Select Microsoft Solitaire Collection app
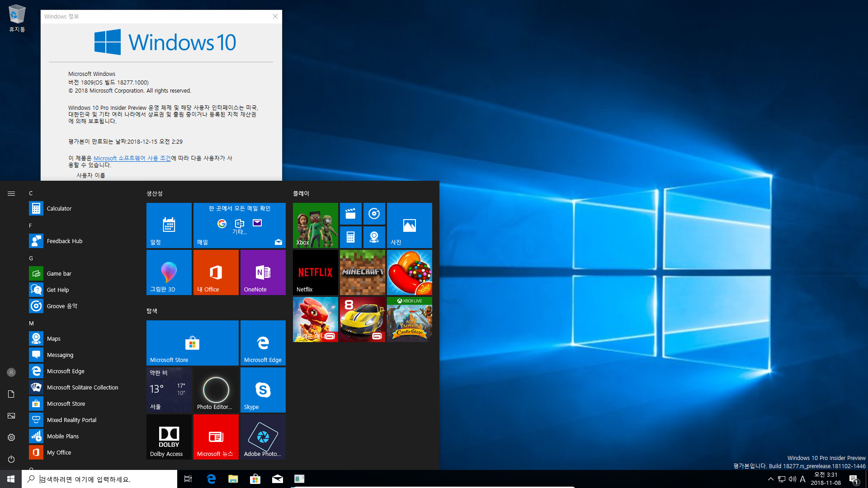The width and height of the screenshot is (868, 488). click(x=82, y=387)
